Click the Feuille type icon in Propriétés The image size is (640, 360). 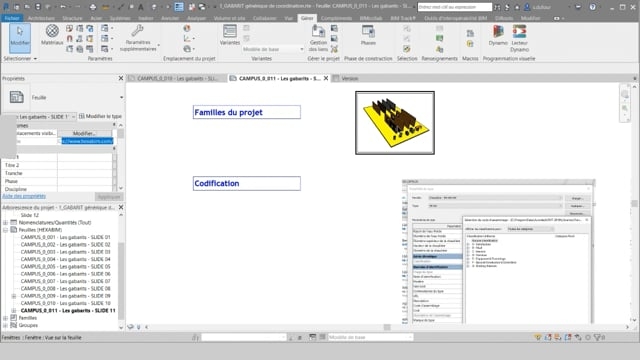(17, 97)
